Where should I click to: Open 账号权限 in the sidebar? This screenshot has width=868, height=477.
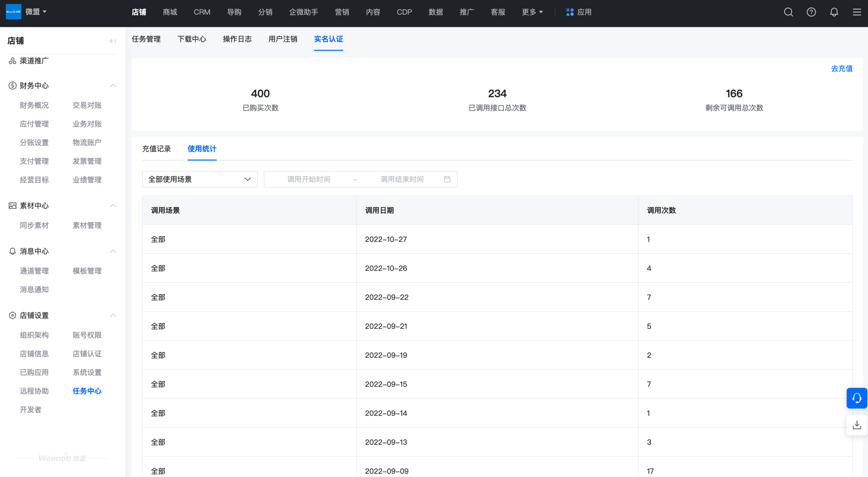87,335
